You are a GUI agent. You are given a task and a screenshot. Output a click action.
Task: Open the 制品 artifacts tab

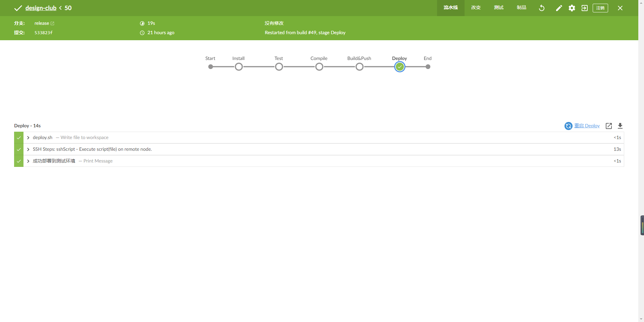521,8
